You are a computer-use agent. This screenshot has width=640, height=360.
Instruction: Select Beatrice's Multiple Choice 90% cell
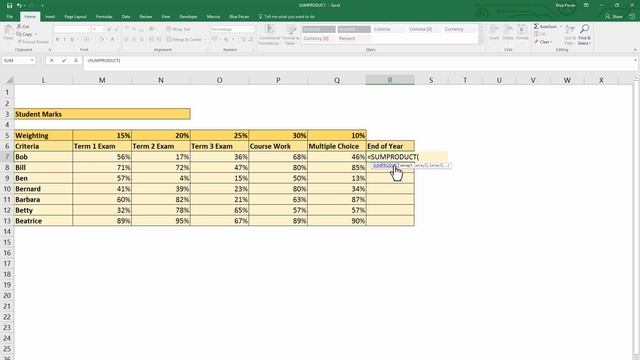337,221
